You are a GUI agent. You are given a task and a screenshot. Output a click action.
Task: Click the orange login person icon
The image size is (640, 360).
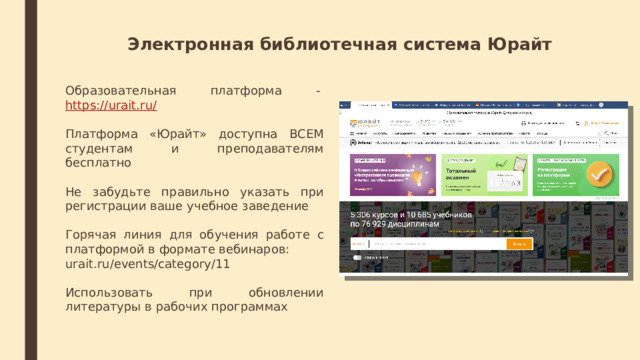coord(586,123)
